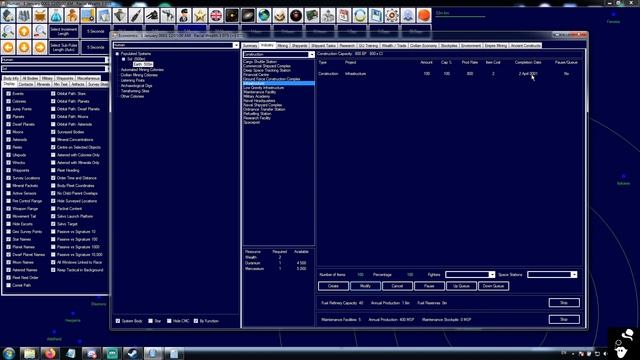640x360 pixels.
Task: Open game settings gear icon
Action: coord(392,16)
